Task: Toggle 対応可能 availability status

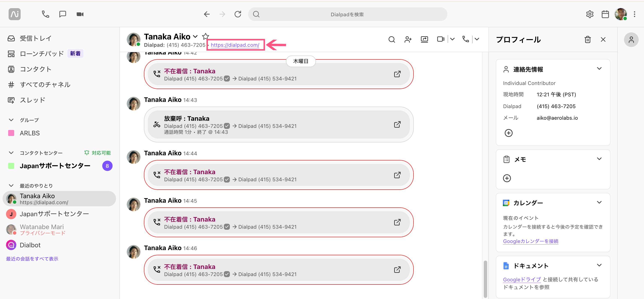Action: 98,153
